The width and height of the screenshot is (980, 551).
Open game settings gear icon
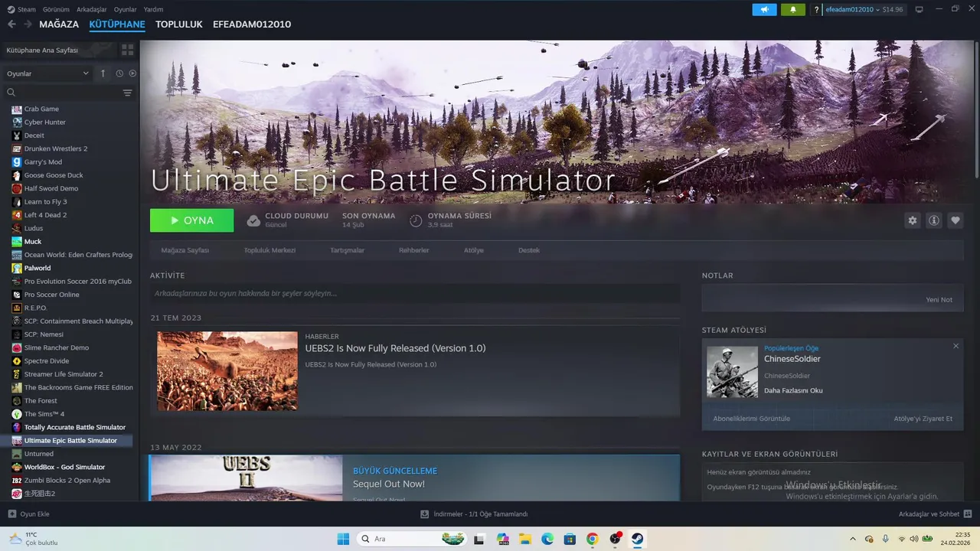coord(912,220)
